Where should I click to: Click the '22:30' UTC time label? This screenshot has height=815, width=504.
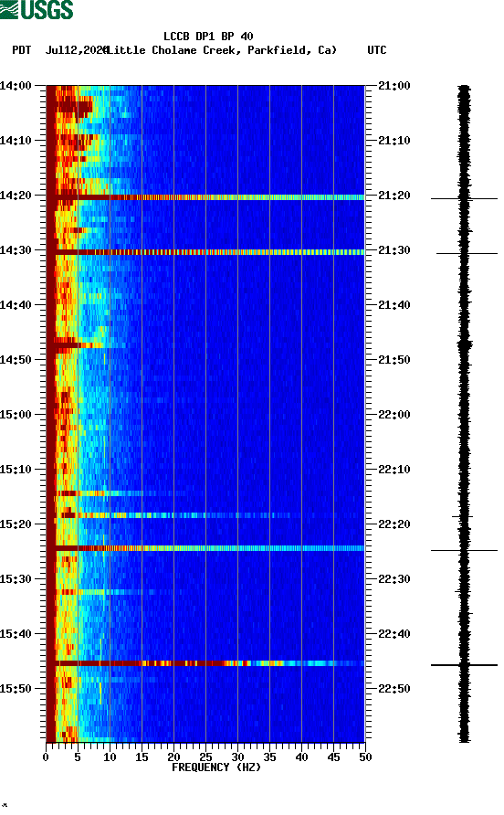pos(394,579)
